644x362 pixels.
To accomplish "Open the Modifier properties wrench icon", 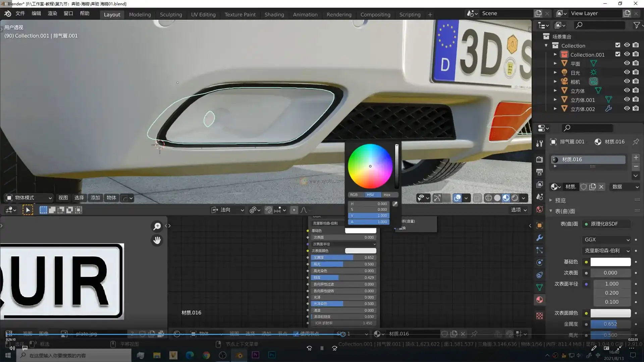I will (x=539, y=238).
